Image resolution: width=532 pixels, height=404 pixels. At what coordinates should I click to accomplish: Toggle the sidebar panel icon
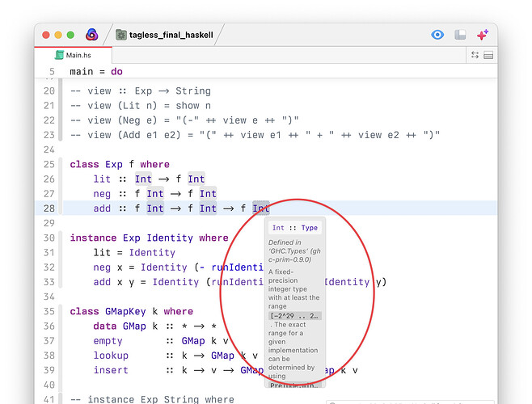(x=460, y=35)
